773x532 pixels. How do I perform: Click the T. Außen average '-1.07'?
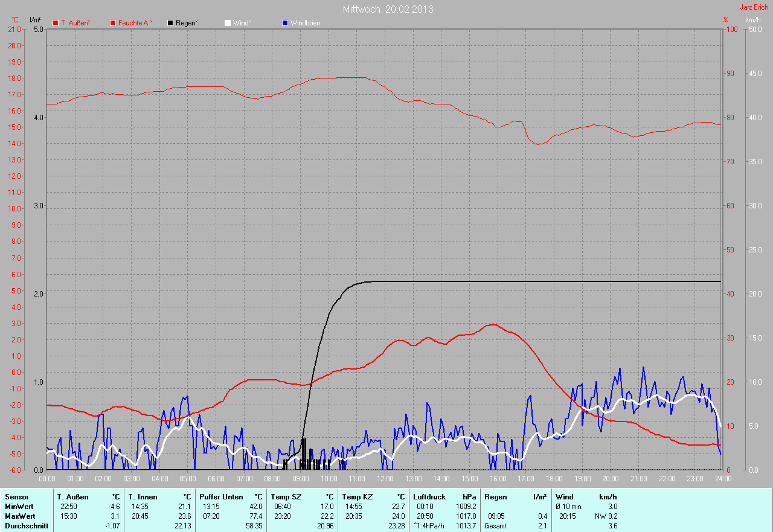[111, 526]
